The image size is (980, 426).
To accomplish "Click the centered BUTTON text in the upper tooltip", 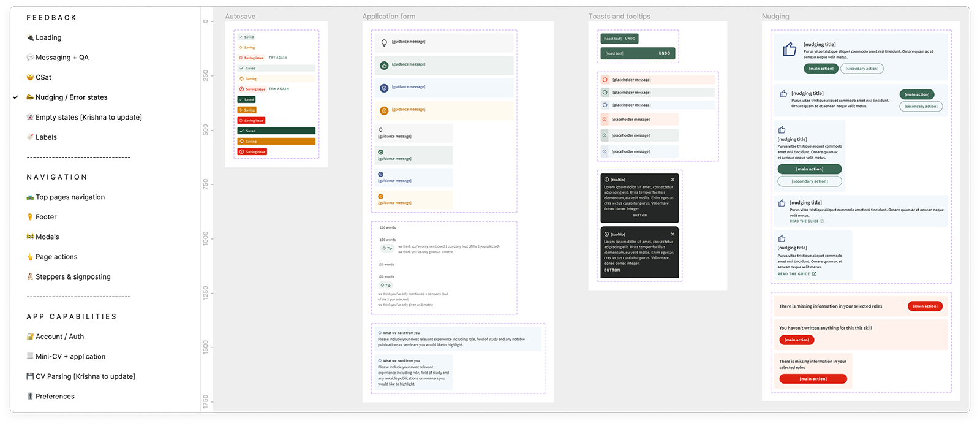I will click(639, 215).
